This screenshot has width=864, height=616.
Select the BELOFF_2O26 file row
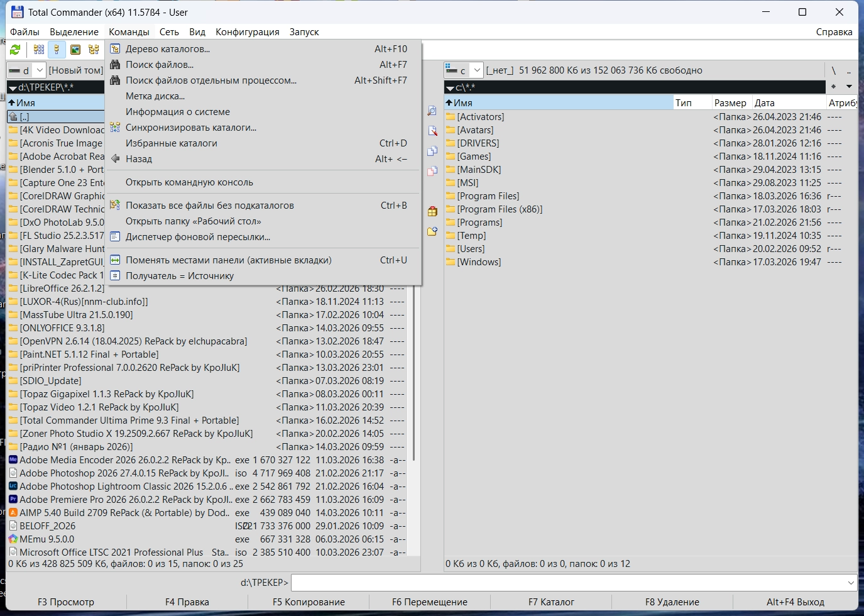(207, 525)
